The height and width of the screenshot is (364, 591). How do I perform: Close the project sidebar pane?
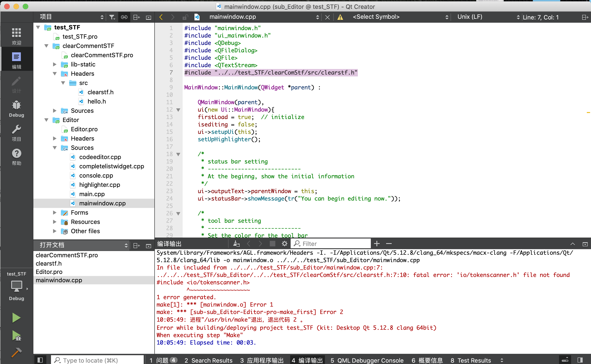(x=148, y=17)
